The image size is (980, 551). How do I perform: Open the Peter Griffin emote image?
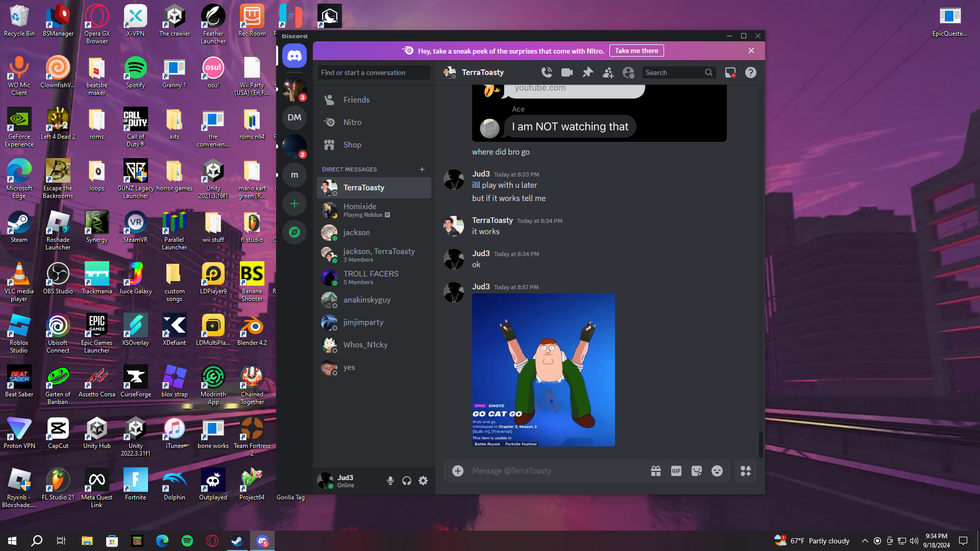[543, 370]
